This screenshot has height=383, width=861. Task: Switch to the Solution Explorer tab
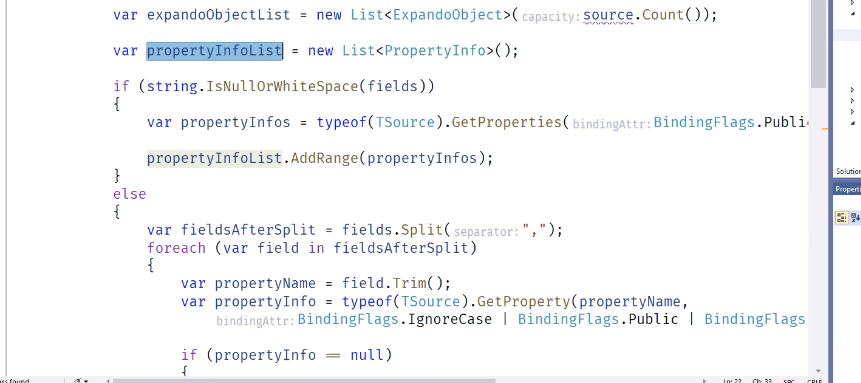click(848, 171)
